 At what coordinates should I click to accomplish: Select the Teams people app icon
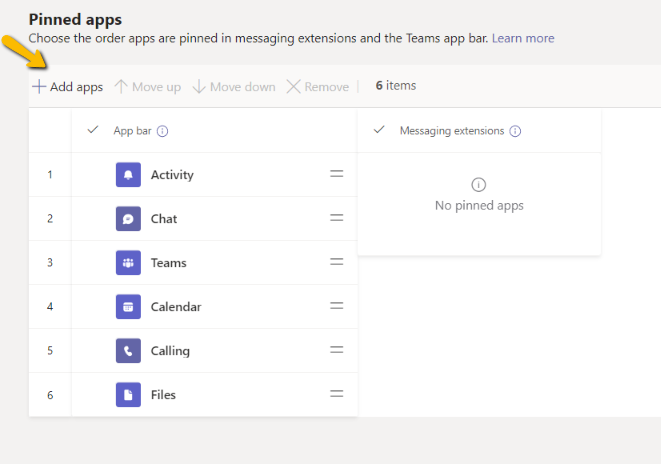[x=128, y=263]
